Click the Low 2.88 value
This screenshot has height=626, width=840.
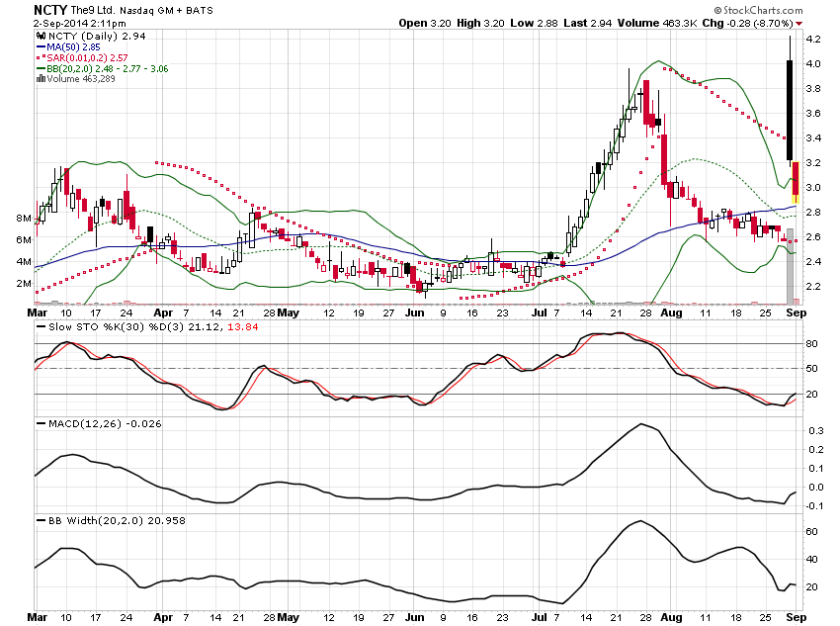pos(534,23)
